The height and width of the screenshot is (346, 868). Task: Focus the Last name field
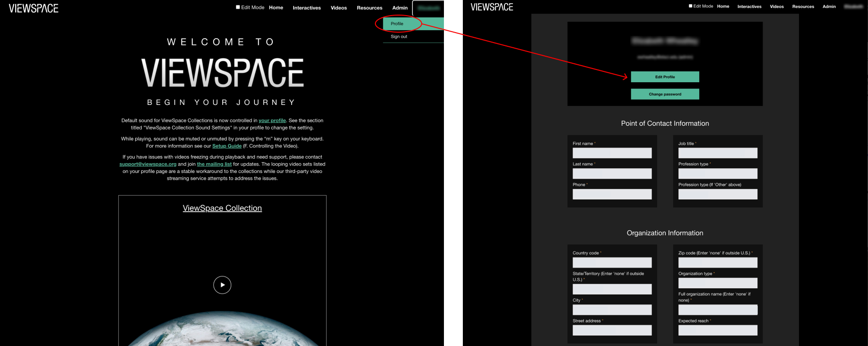[612, 173]
